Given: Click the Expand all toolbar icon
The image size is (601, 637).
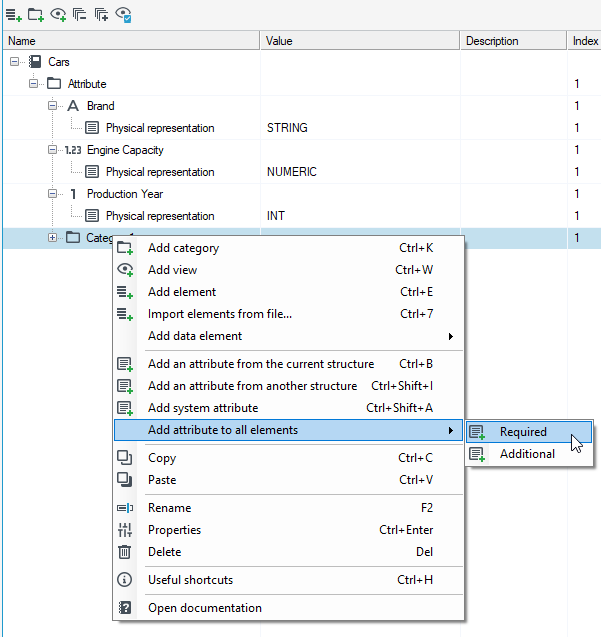Looking at the screenshot, I should pos(101,15).
